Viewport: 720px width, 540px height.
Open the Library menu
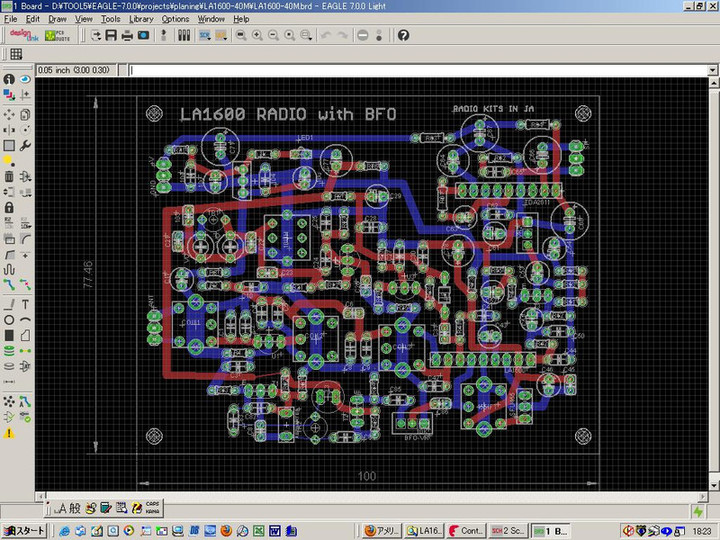(x=141, y=19)
